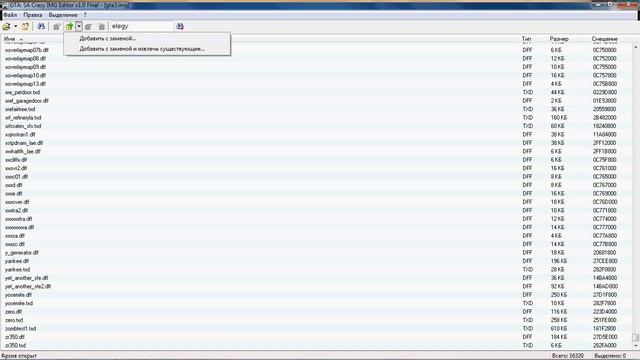Click the application icon in the title bar
The width and height of the screenshot is (640, 360).
click(x=4, y=5)
